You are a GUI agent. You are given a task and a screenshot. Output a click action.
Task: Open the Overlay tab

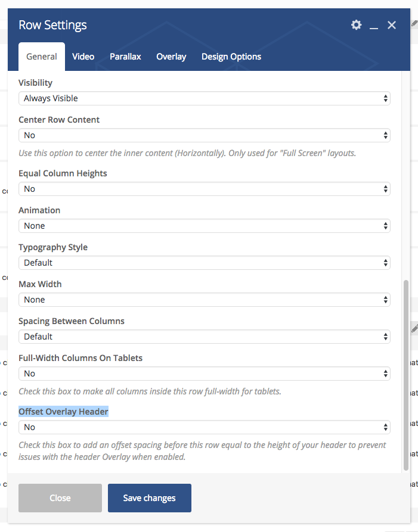point(171,57)
